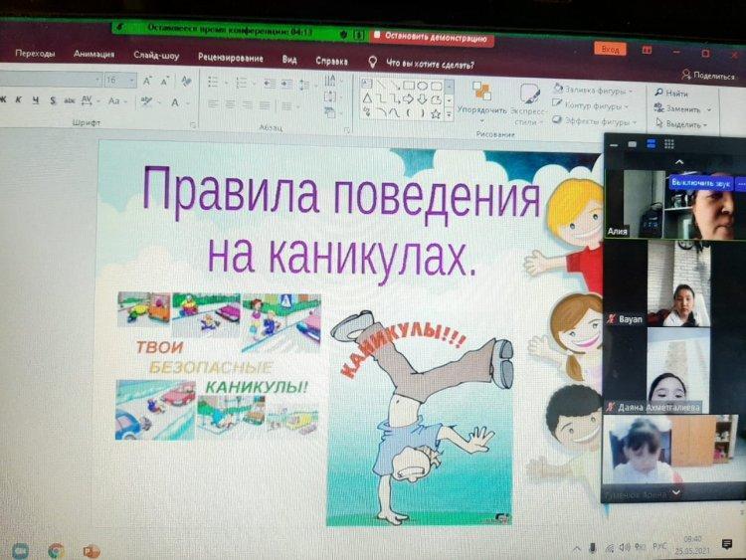Image resolution: width=746 pixels, height=560 pixels.
Task: Click in Что вы хотите сделать search field
Action: click(x=429, y=65)
